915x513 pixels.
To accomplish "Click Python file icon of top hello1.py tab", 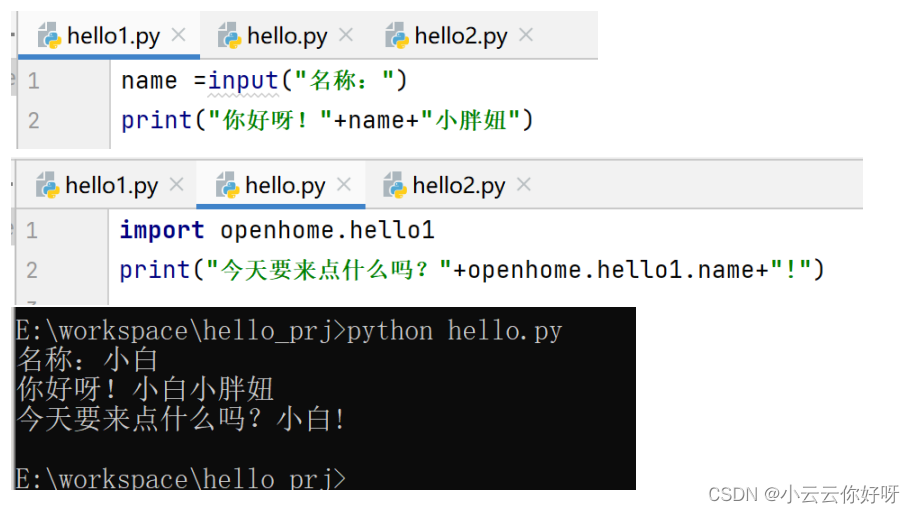I will pyautogui.click(x=49, y=36).
